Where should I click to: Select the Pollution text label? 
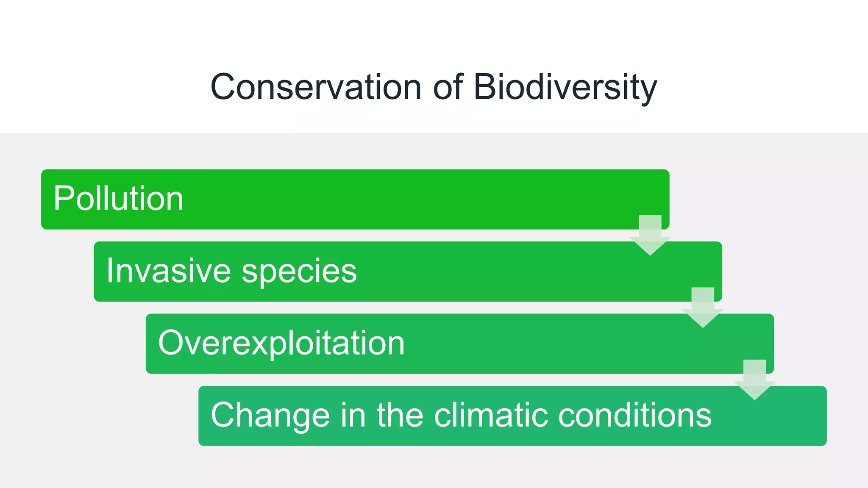118,198
